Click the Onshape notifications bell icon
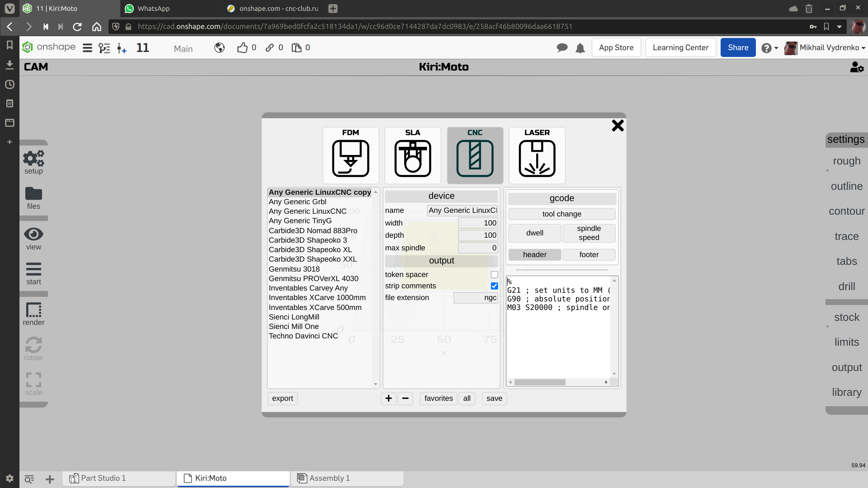 click(x=580, y=48)
